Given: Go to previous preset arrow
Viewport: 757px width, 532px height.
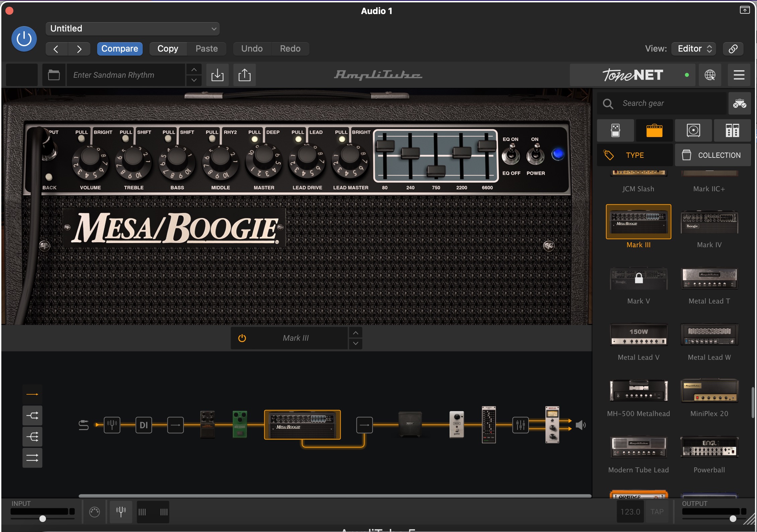Looking at the screenshot, I should click(x=56, y=49).
